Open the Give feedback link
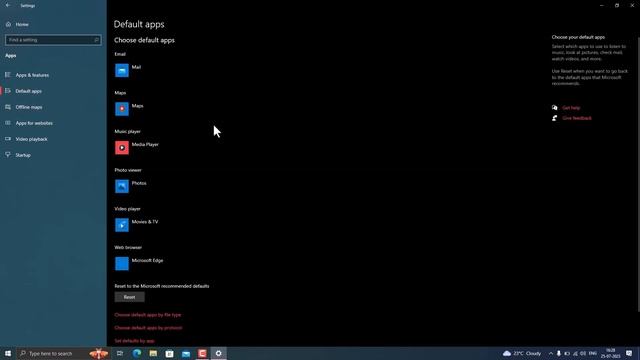 point(577,118)
